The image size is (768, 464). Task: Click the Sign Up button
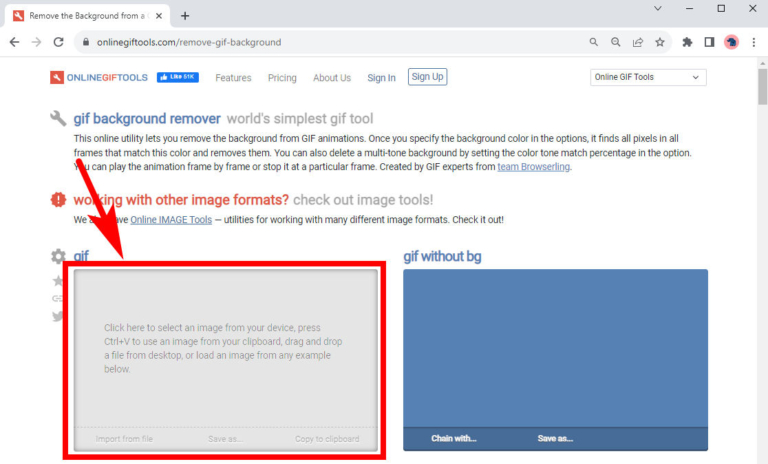(428, 77)
